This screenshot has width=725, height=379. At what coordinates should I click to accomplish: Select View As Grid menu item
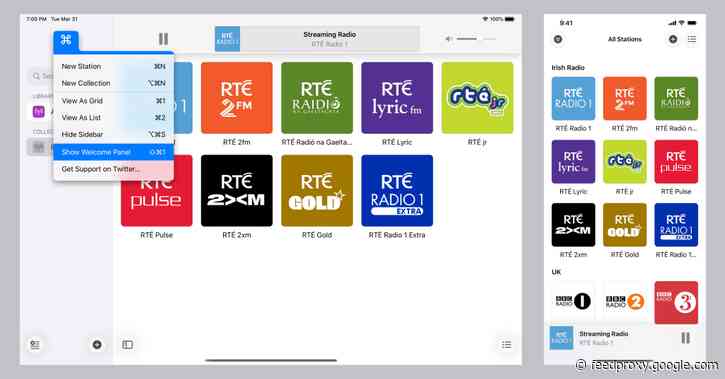point(113,101)
